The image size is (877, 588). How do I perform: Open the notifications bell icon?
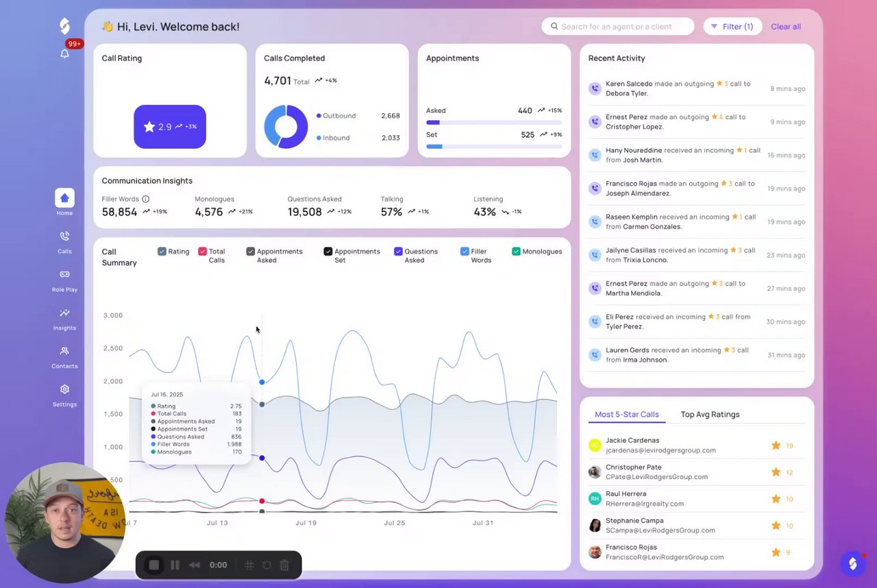pyautogui.click(x=64, y=53)
